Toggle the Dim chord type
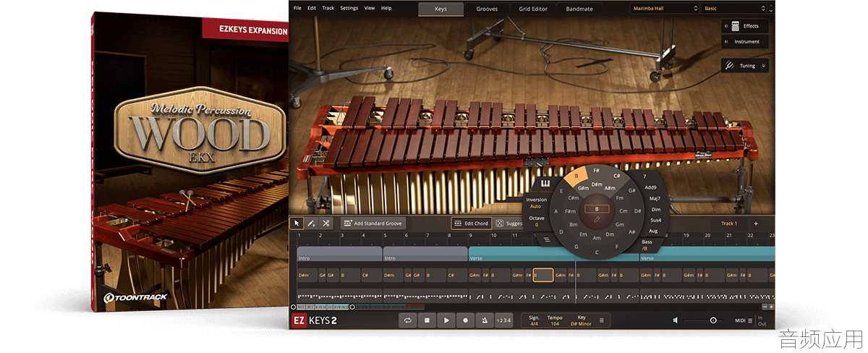Viewport: 868px width, 353px height. click(x=655, y=209)
